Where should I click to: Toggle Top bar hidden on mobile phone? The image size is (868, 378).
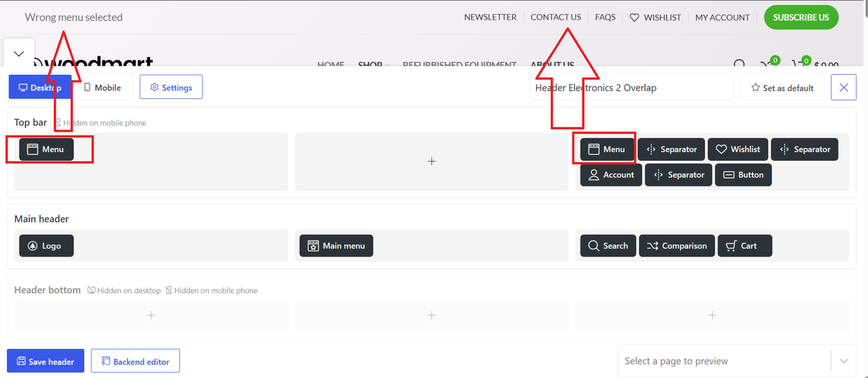coord(100,123)
